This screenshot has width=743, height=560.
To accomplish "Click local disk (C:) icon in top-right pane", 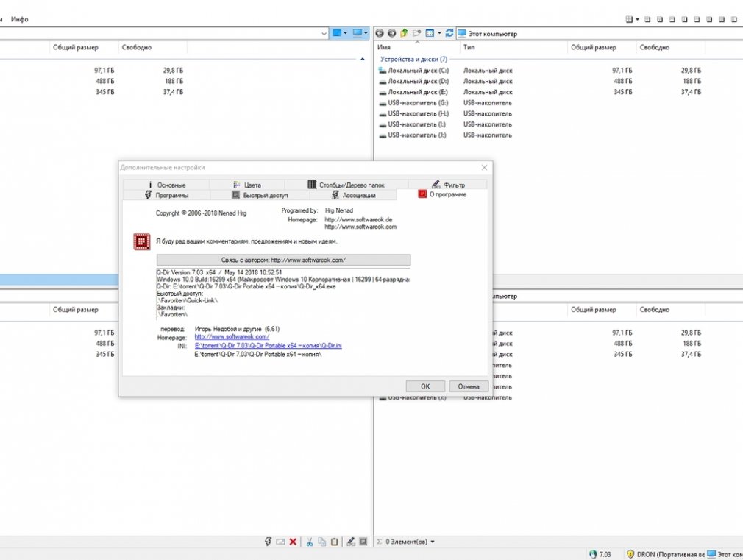I will [383, 70].
